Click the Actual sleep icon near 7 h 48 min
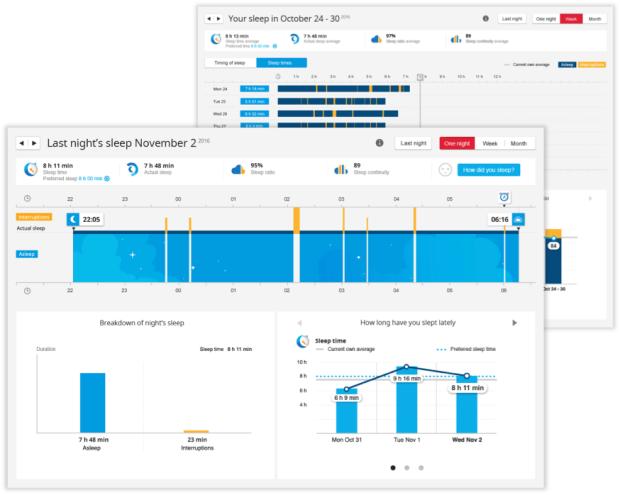The height and width of the screenshot is (495, 620). pyautogui.click(x=132, y=169)
